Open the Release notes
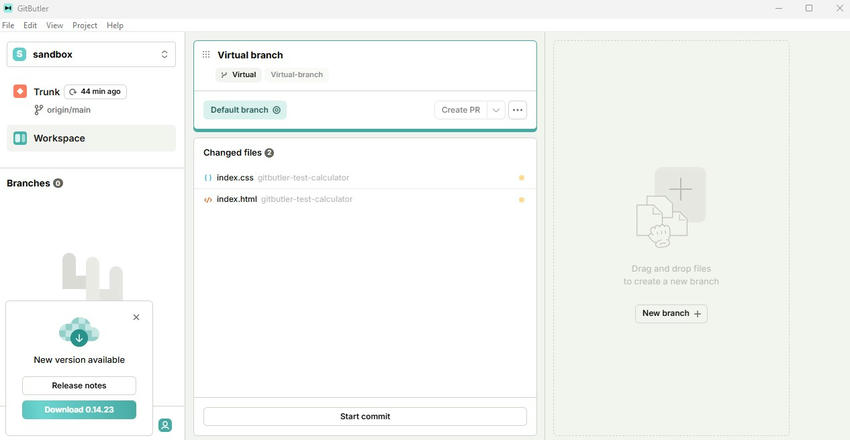 click(79, 386)
